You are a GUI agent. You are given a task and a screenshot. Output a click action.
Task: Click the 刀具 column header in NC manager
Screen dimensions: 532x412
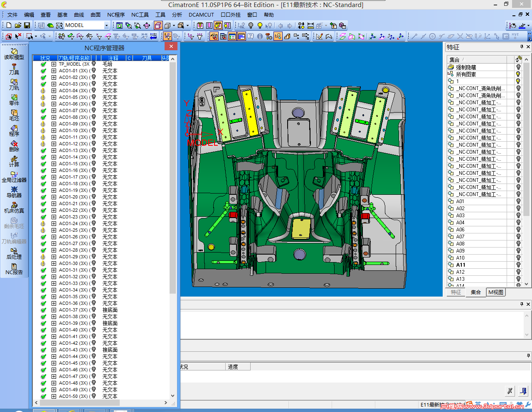pos(147,58)
